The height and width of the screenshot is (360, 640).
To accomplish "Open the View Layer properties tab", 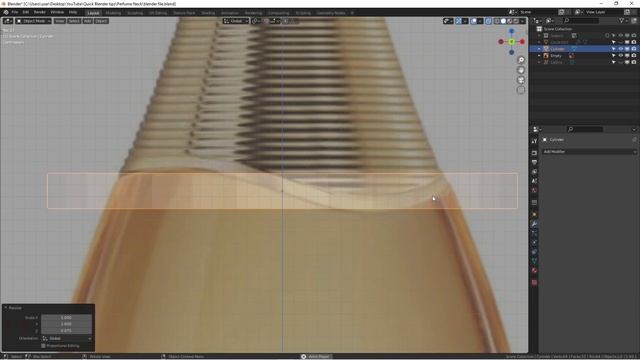I will point(534,171).
